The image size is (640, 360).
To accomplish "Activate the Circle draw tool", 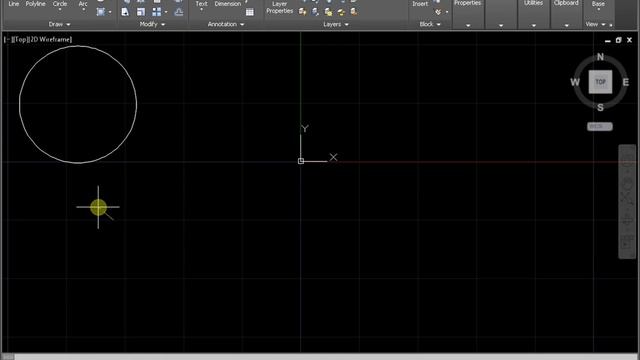I will click(x=60, y=4).
